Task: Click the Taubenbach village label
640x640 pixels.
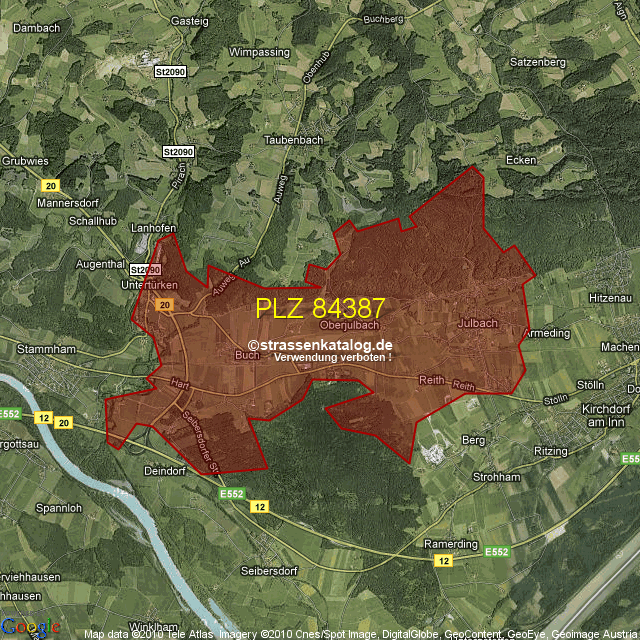Action: pos(293,141)
